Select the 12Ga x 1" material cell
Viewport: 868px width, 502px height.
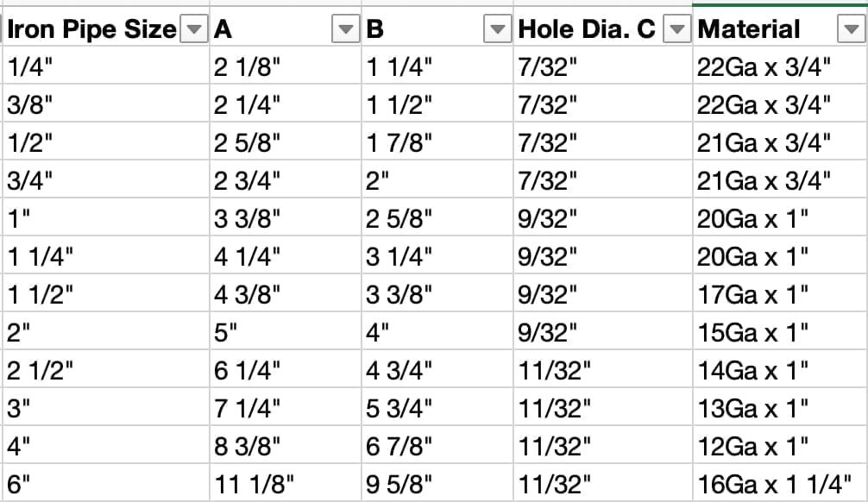tap(780, 445)
